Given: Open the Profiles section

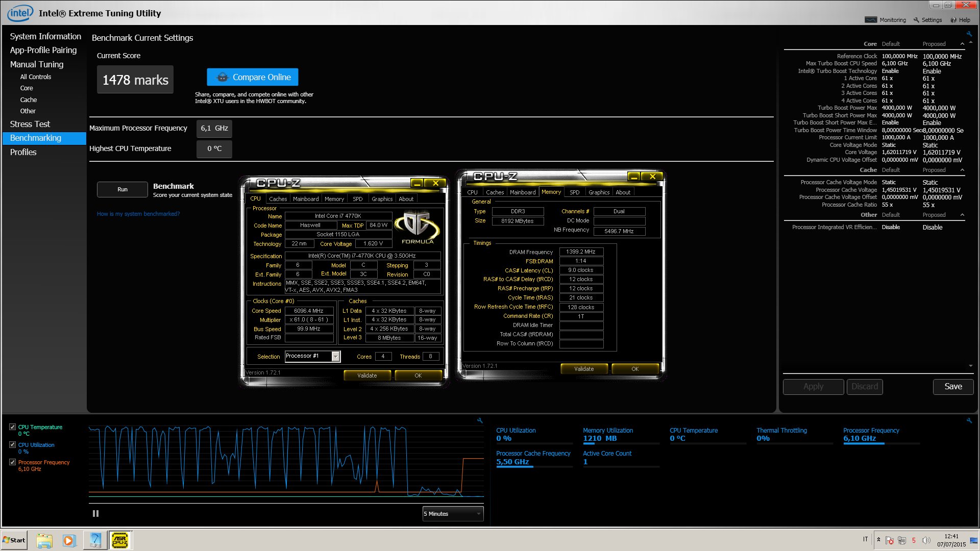Looking at the screenshot, I should pyautogui.click(x=23, y=152).
